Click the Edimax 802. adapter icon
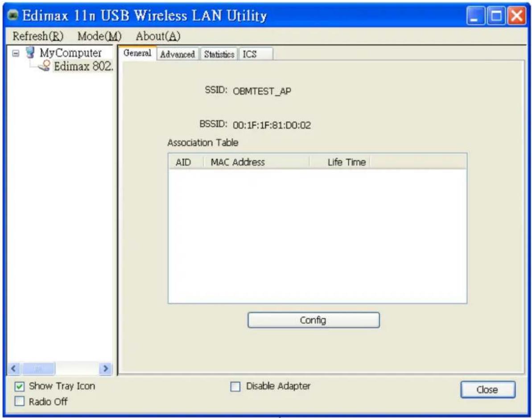Screen dimensions: 532x418 point(45,66)
